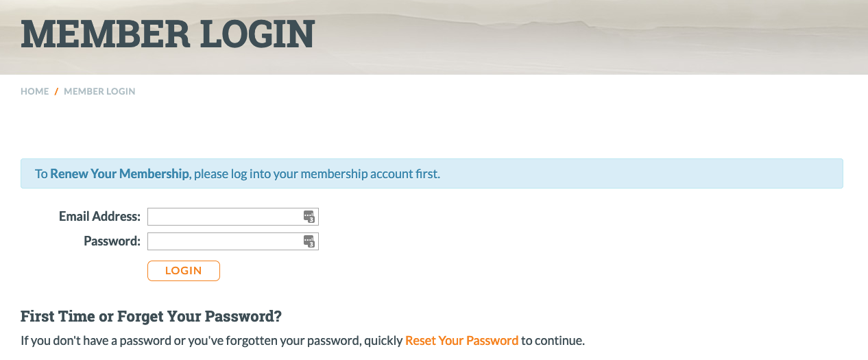Screen dimensions: 868x360
Task: Click the word 'quickly' before the reset link
Action: 383,340
